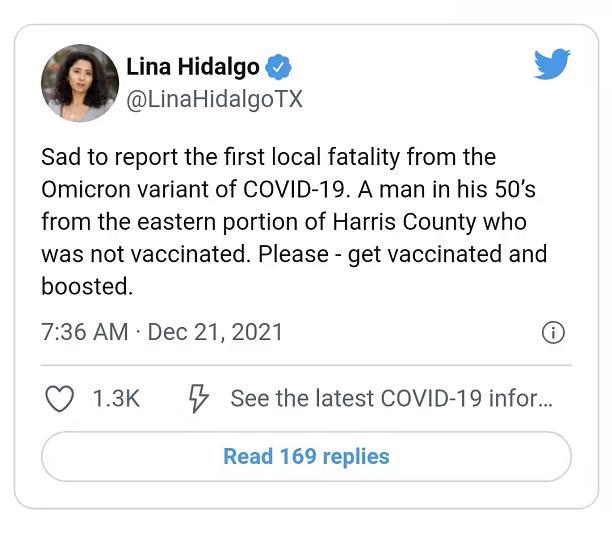The height and width of the screenshot is (535, 612).
Task: Open Lina Hidalgo's profile picture
Action: pos(80,83)
